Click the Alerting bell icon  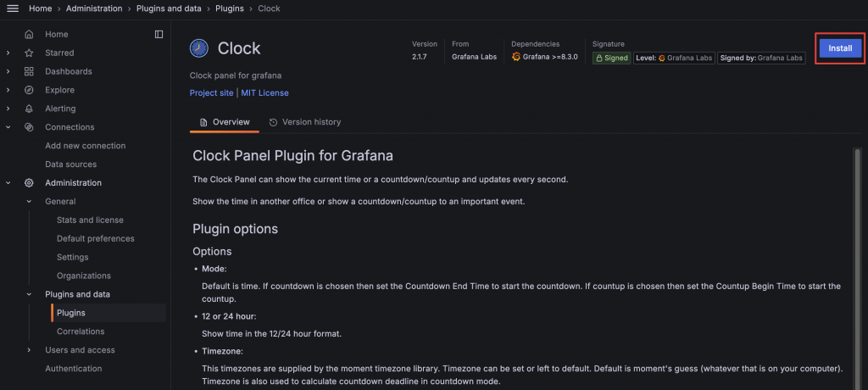coord(29,109)
